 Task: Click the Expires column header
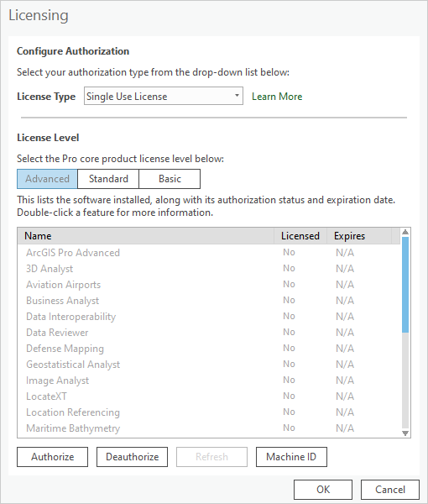[x=359, y=236]
